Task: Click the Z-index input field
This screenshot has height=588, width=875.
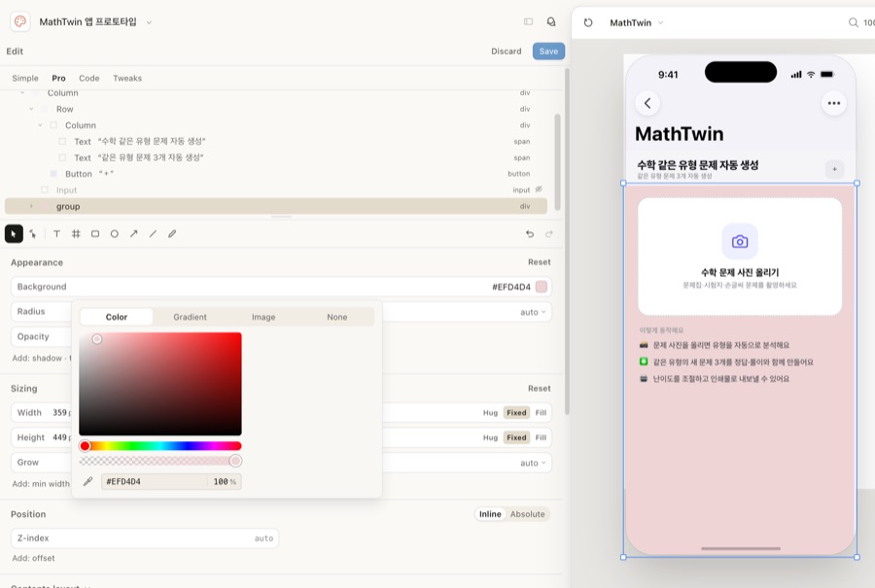Action: click(x=145, y=538)
